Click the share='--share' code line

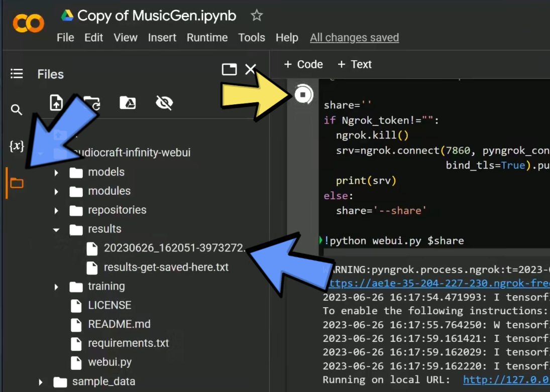(x=381, y=211)
